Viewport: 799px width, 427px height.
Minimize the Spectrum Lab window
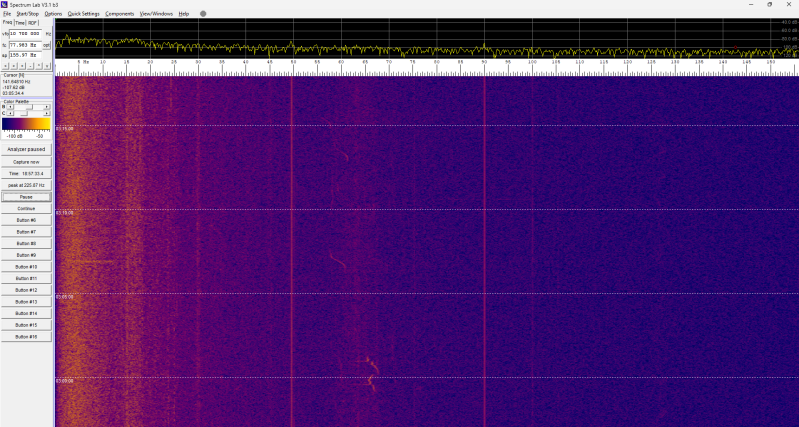click(x=751, y=5)
